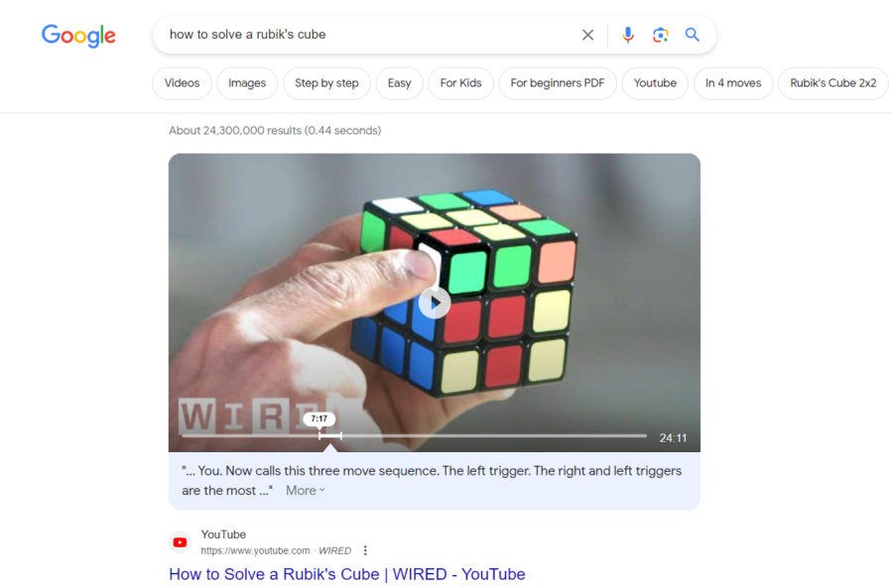This screenshot has height=588, width=893.
Task: Clear the search box with X icon
Action: tap(587, 35)
